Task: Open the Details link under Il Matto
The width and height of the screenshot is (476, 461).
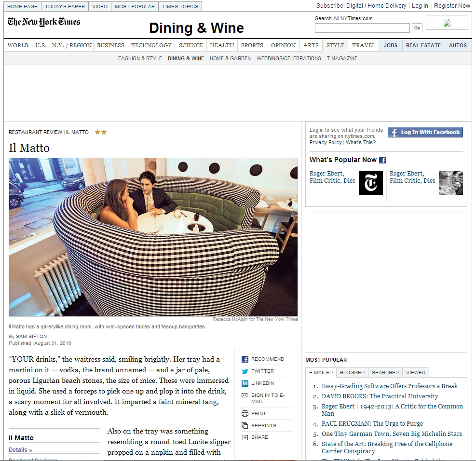Action: click(x=20, y=450)
